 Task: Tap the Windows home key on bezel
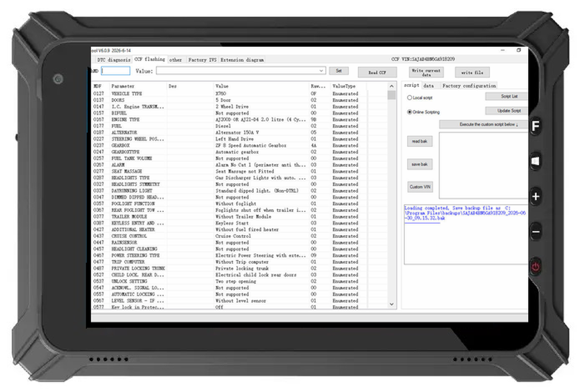coord(536,161)
